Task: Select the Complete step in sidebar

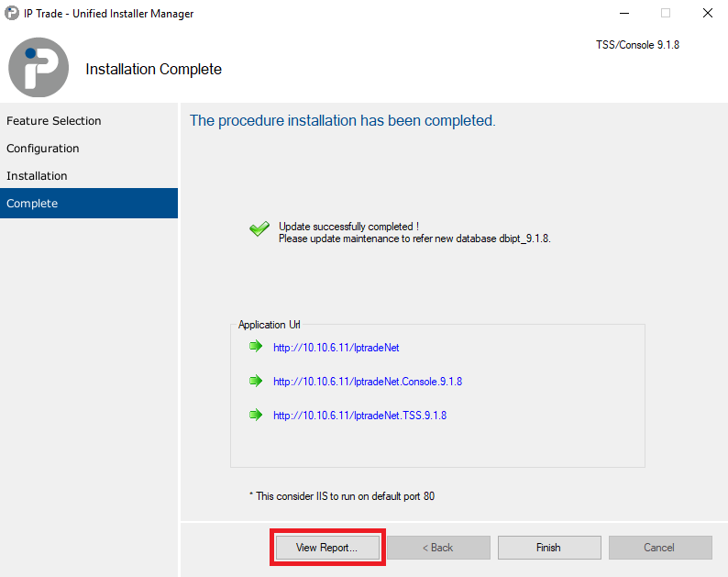Action: [x=89, y=203]
